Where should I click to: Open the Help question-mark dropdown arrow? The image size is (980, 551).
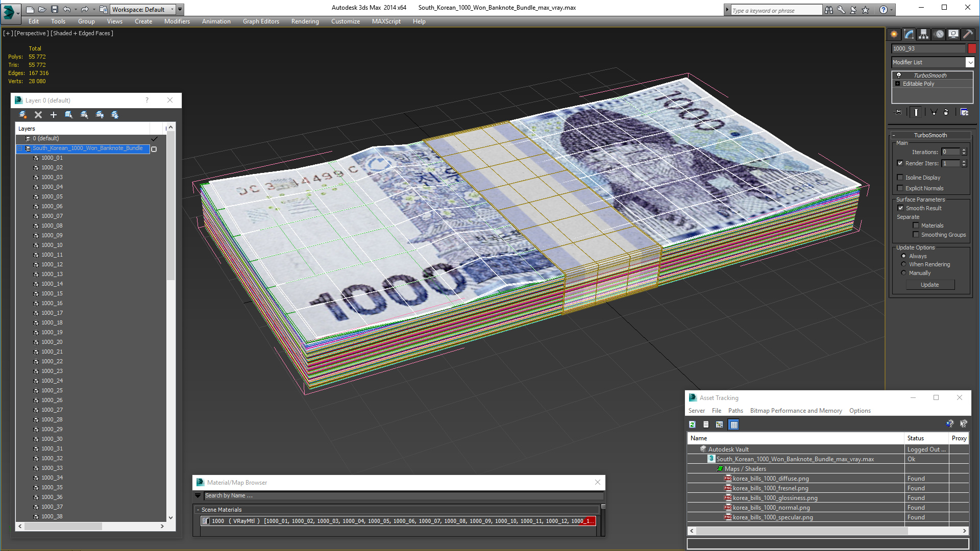pos(892,10)
